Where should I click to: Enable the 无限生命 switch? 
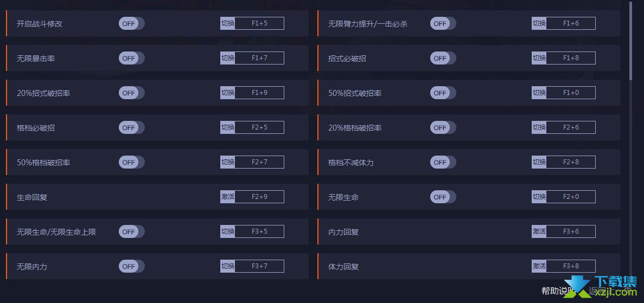pos(443,197)
